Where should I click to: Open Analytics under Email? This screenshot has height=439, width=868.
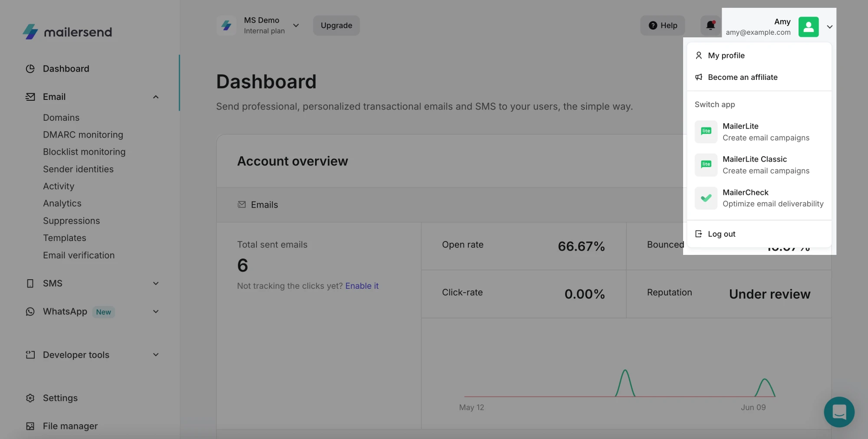[62, 204]
